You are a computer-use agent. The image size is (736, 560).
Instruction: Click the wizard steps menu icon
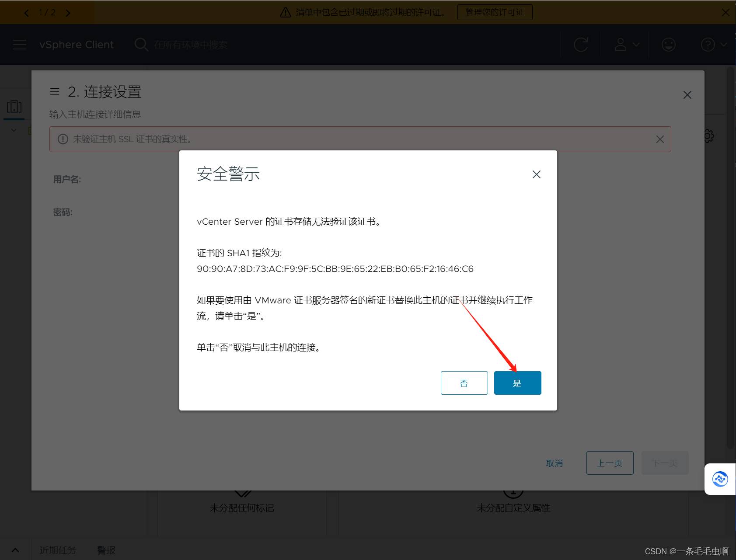[55, 91]
